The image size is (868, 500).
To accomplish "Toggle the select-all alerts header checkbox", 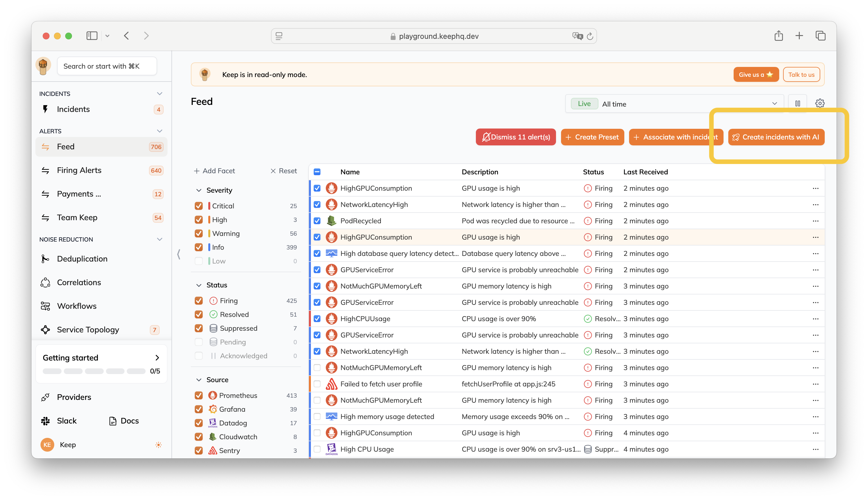I will (x=317, y=172).
